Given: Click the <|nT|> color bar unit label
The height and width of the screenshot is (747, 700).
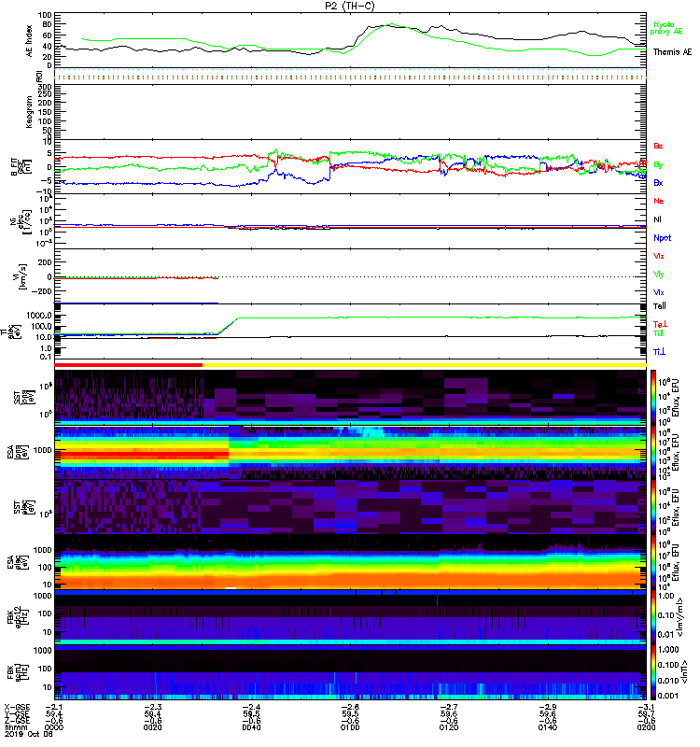Looking at the screenshot, I should click(x=683, y=671).
